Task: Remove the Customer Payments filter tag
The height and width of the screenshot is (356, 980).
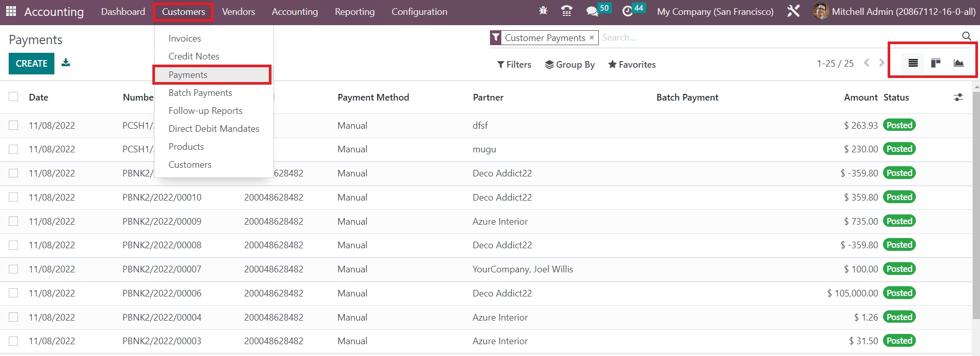Action: [592, 37]
